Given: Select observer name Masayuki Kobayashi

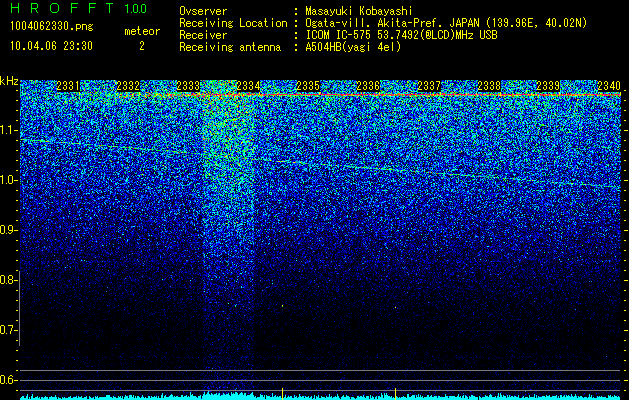Looking at the screenshot, I should tap(359, 11).
